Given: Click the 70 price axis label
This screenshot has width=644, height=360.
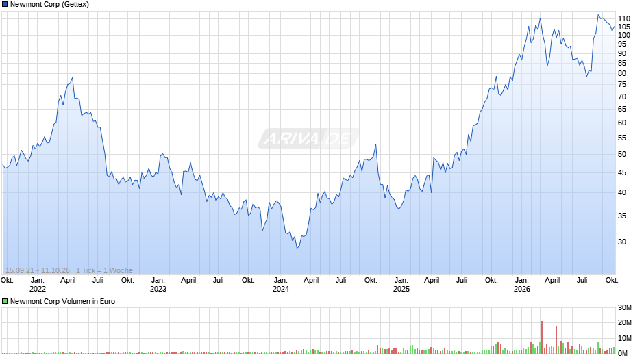Looking at the screenshot, I should (622, 97).
